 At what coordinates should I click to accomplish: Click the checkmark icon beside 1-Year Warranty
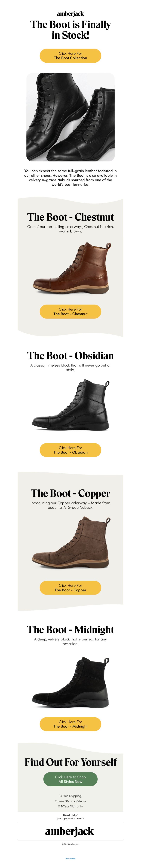59,806
